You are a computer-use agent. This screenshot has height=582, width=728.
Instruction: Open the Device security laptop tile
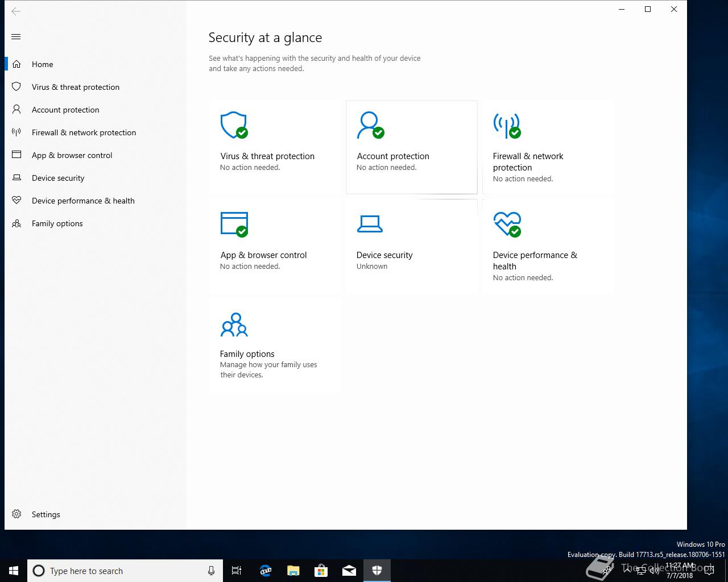click(x=412, y=246)
